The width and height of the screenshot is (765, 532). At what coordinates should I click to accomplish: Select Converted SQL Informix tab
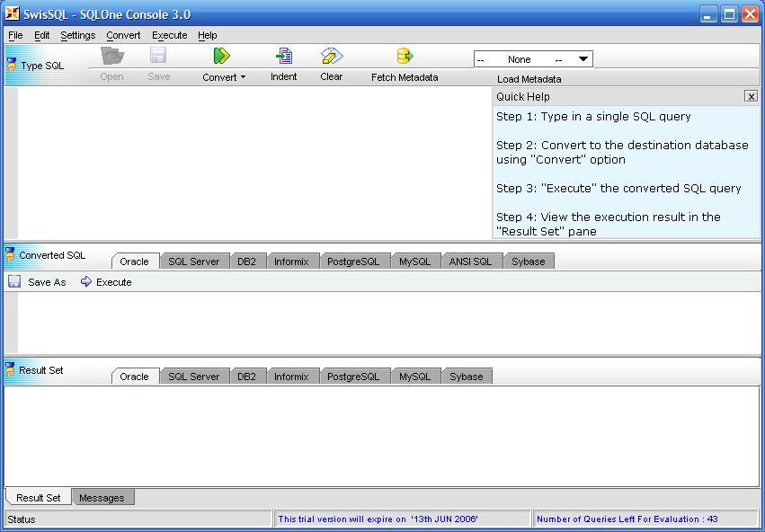click(x=292, y=262)
